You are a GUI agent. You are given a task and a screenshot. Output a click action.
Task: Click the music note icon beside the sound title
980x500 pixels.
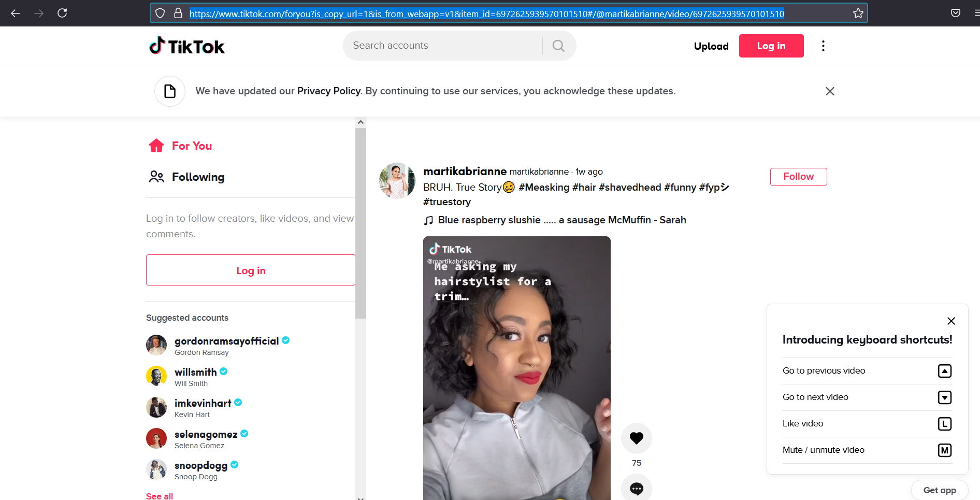[428, 220]
